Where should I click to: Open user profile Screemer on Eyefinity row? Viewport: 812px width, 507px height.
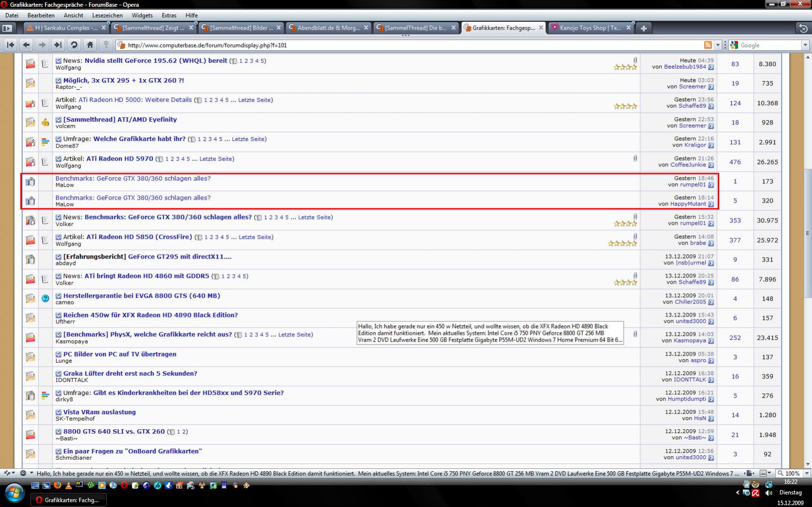[693, 126]
